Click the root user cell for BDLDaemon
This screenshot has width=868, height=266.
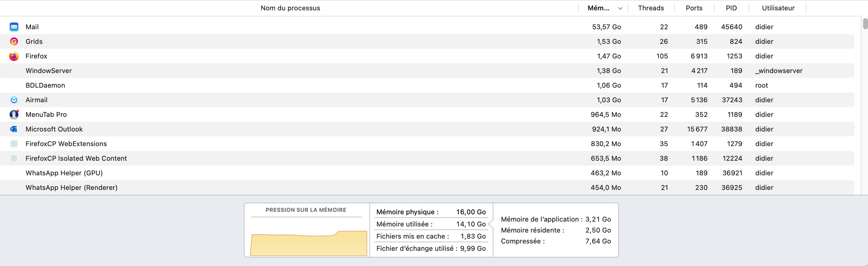(761, 86)
